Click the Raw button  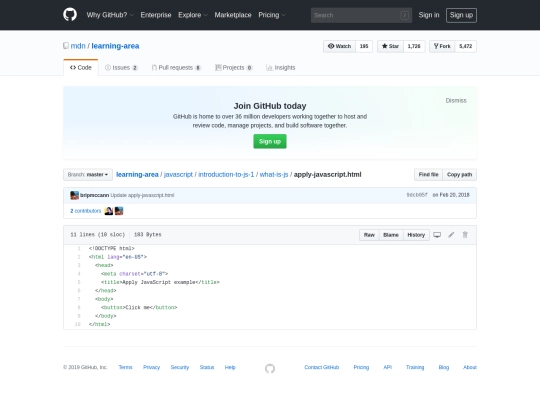tap(369, 235)
